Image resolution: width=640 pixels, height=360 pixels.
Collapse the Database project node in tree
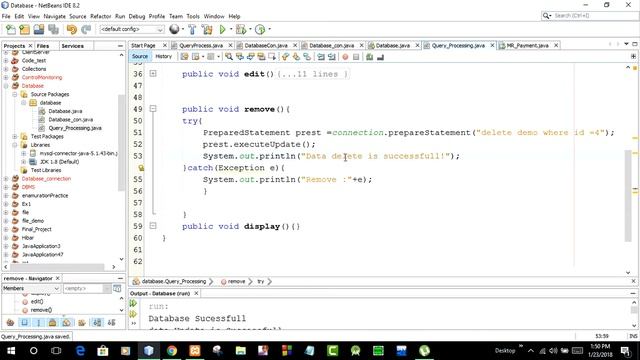[6, 86]
